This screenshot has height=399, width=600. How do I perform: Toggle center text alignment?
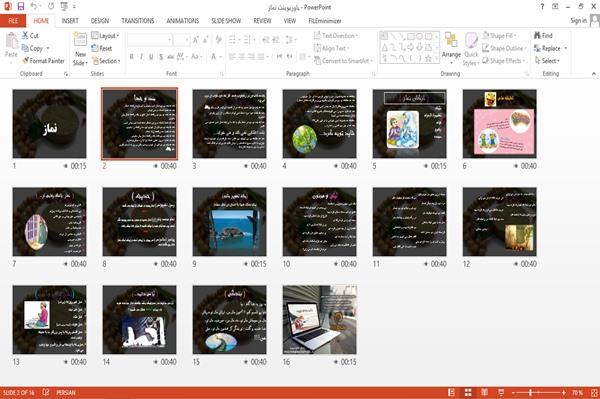click(242, 57)
